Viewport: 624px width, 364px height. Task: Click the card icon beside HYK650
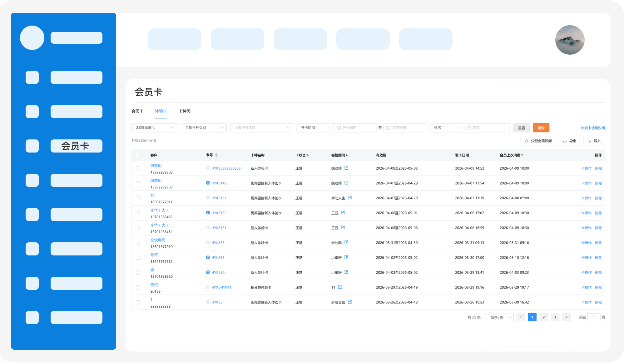(208, 273)
